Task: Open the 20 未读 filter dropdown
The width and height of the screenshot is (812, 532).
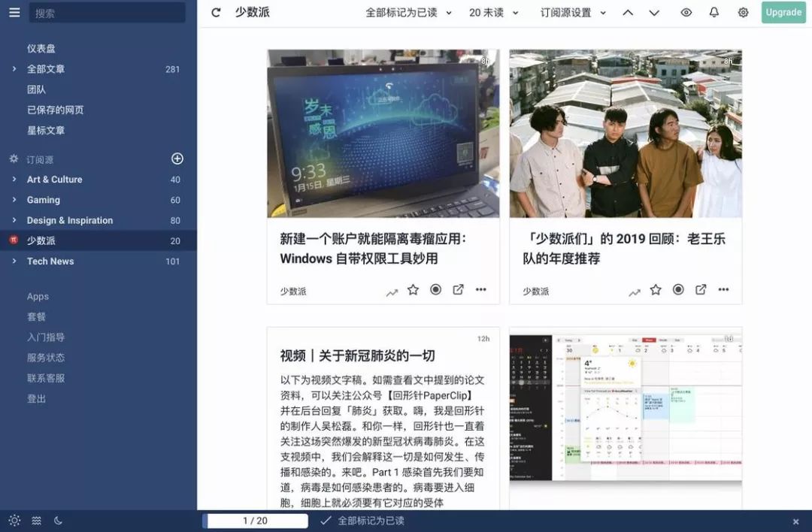Action: (x=493, y=13)
